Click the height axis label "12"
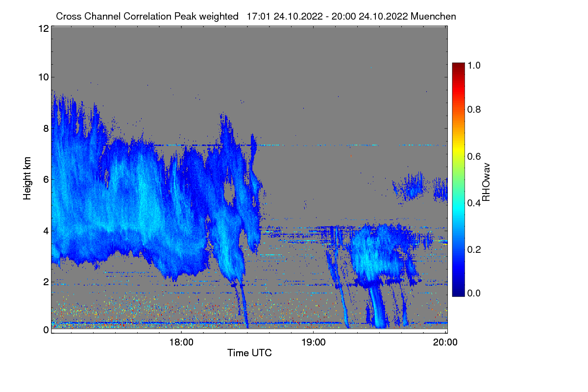This screenshot has width=588, height=392. (x=43, y=28)
